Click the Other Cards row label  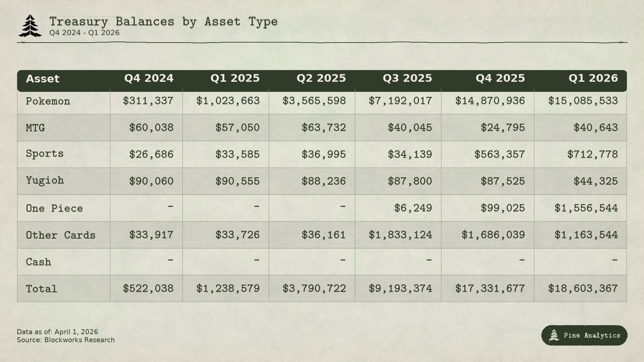[x=61, y=235]
